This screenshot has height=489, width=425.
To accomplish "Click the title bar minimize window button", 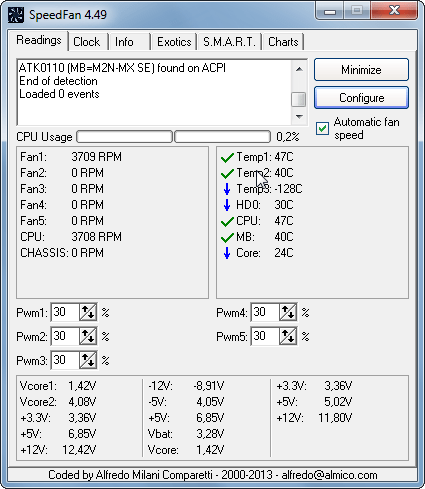I will click(x=330, y=12).
